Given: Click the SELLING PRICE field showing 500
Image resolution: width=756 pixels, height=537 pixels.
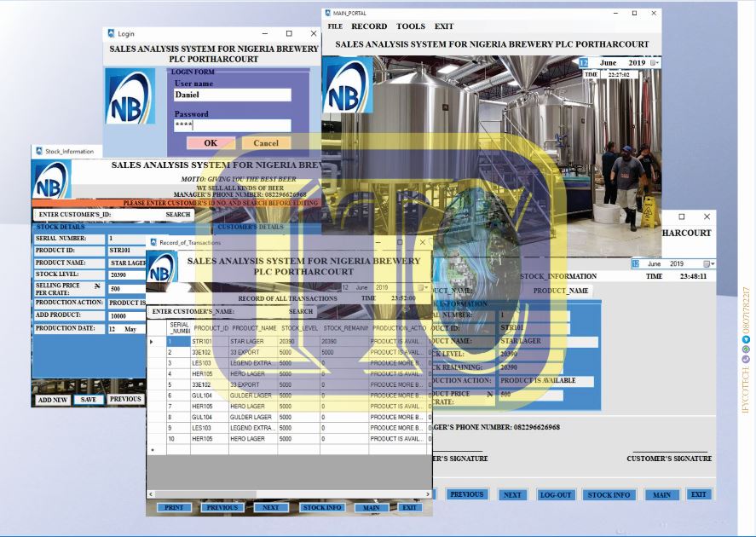Looking at the screenshot, I should click(x=126, y=289).
